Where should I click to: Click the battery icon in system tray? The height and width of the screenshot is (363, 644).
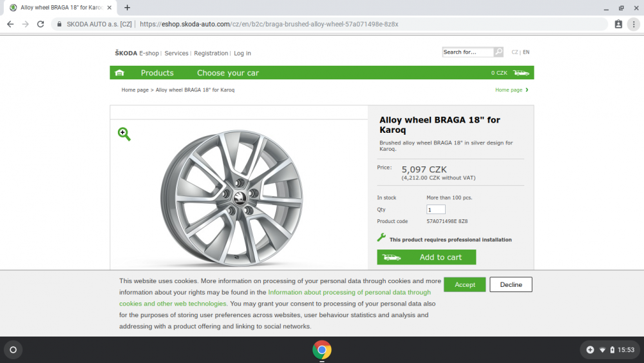pyautogui.click(x=612, y=350)
